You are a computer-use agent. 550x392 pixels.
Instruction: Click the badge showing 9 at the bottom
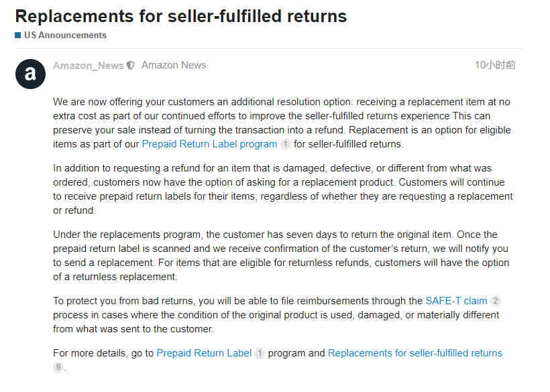pos(58,367)
